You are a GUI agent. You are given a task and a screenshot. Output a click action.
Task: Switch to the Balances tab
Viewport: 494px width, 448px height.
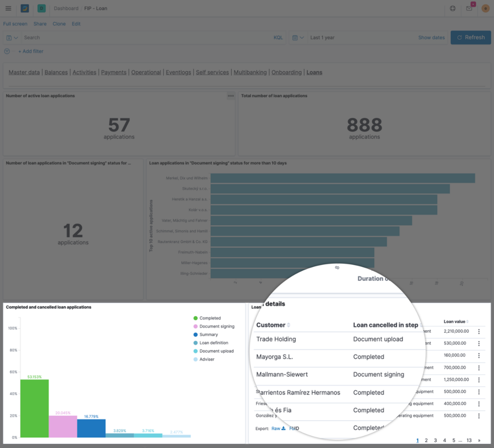[56, 72]
